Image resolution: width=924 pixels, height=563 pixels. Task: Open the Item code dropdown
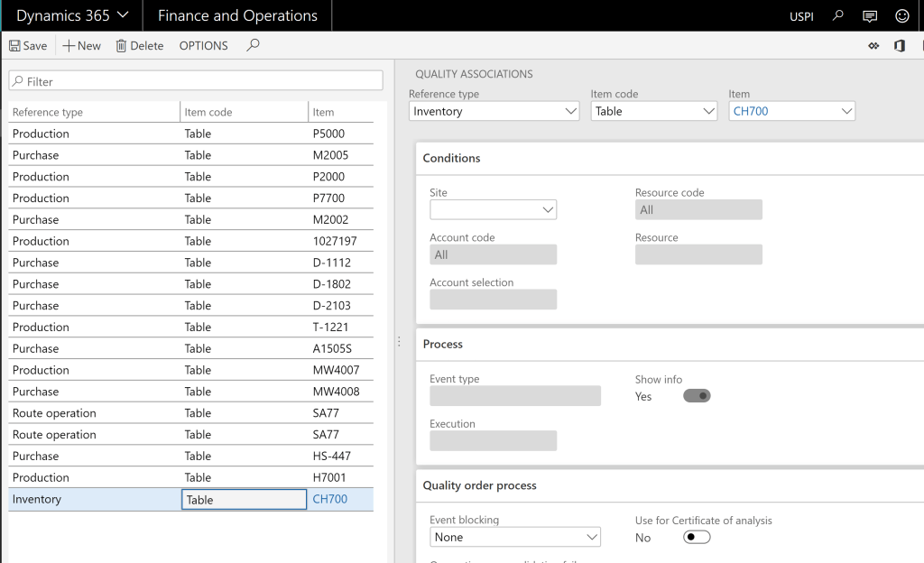[708, 111]
